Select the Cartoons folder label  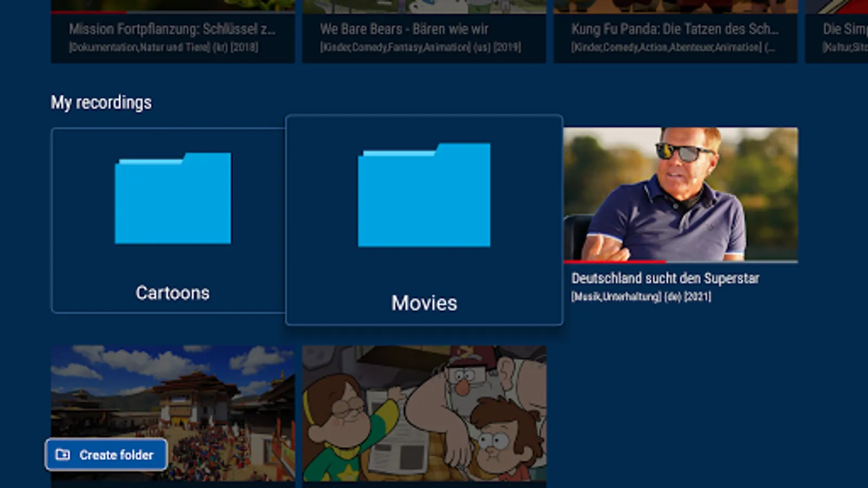(x=173, y=293)
